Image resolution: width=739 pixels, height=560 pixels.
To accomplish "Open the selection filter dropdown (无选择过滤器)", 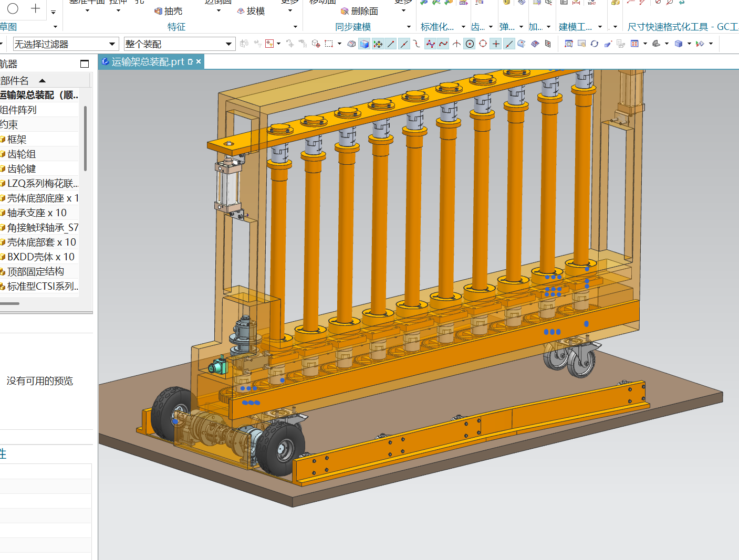I will [66, 44].
